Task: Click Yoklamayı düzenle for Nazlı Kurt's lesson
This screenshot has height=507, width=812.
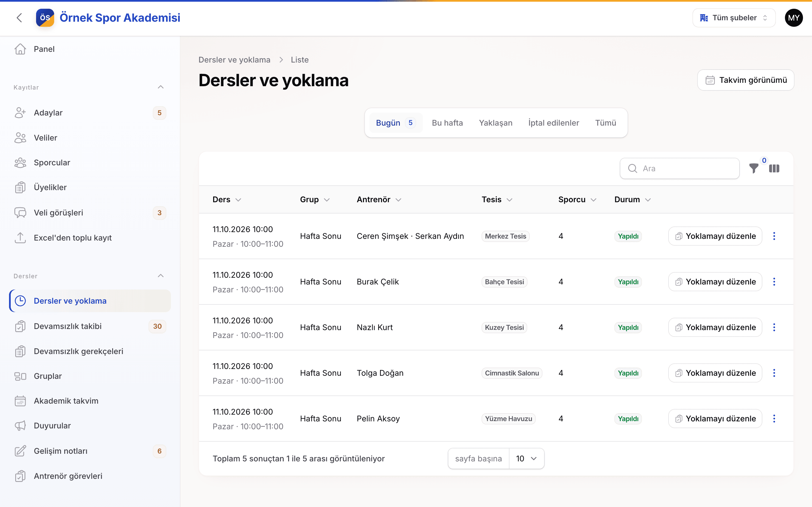Action: (x=715, y=327)
